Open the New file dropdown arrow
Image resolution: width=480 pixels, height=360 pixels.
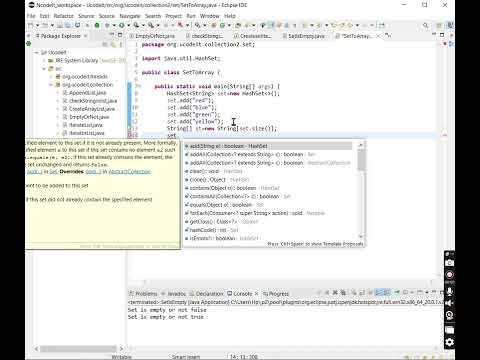coord(37,25)
